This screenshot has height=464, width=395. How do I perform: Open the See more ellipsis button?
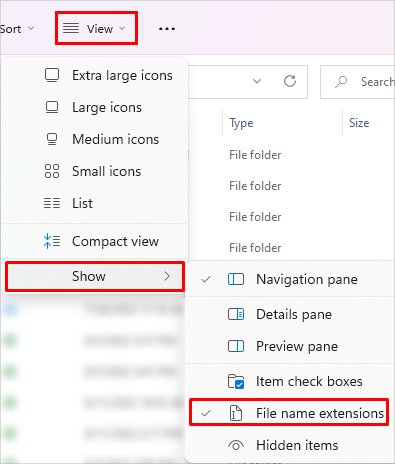[167, 29]
